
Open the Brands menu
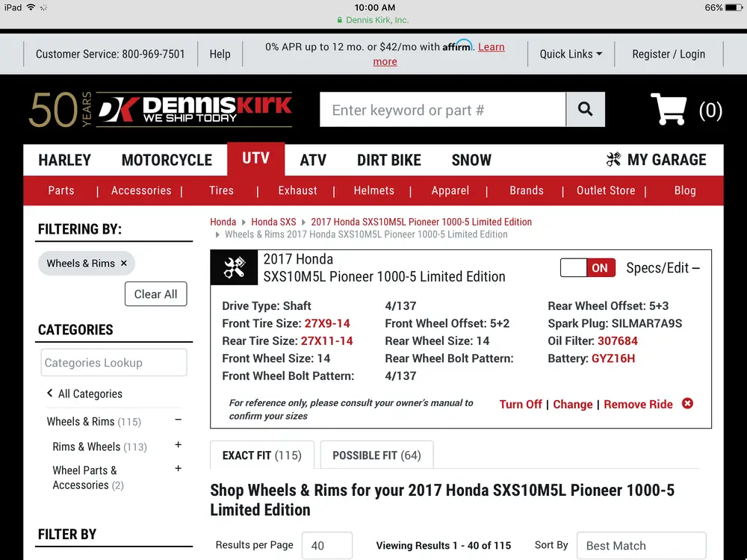click(527, 190)
